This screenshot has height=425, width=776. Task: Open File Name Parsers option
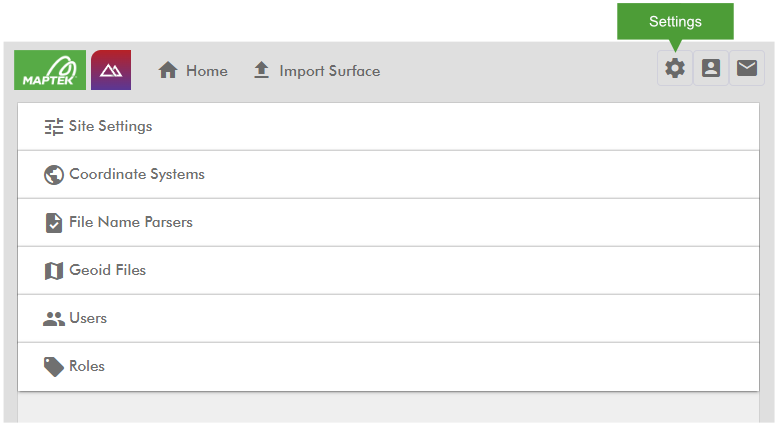tap(388, 223)
